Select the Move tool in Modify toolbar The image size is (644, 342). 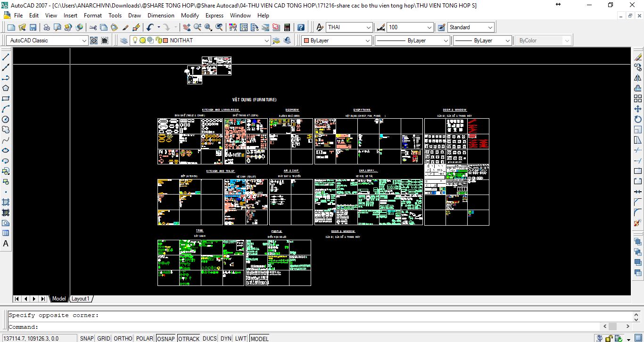pos(638,109)
